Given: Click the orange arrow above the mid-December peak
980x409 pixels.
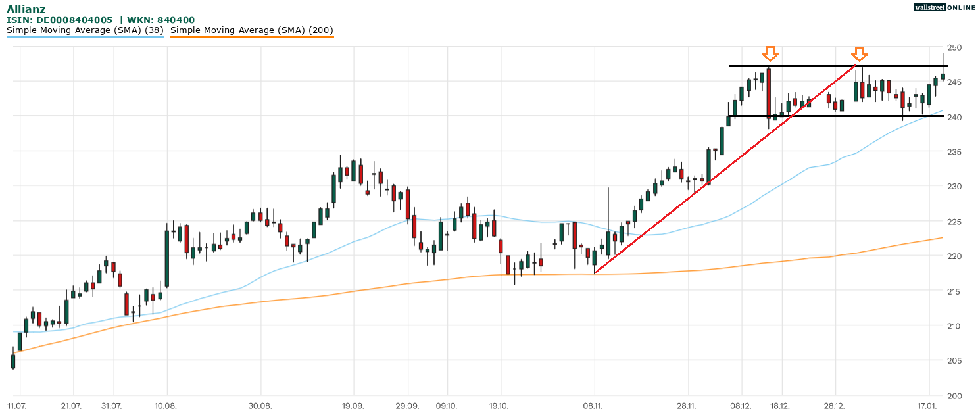Looking at the screenshot, I should coord(770,53).
